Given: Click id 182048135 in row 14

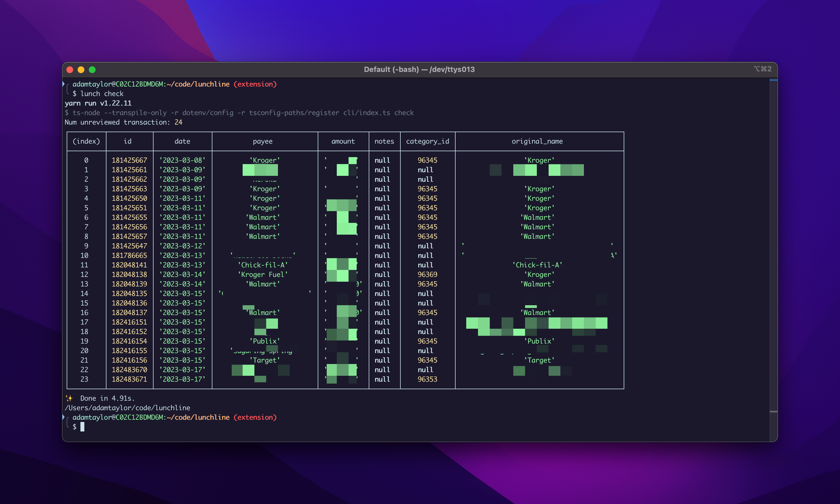Looking at the screenshot, I should tap(129, 293).
